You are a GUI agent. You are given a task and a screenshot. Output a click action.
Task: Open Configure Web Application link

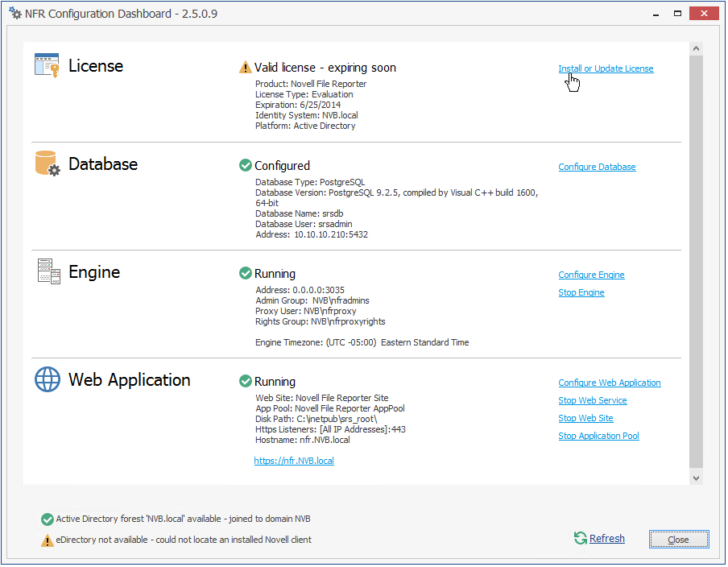click(610, 383)
